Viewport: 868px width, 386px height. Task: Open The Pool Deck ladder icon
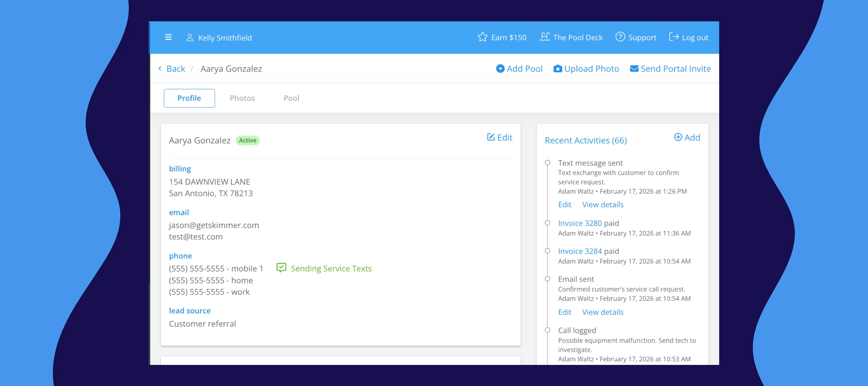click(x=545, y=37)
